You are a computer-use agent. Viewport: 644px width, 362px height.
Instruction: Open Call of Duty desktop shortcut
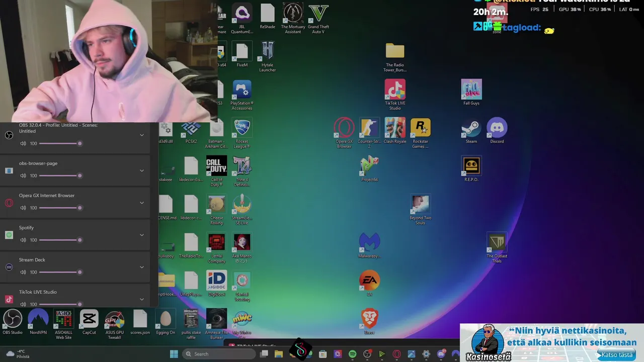point(216,171)
